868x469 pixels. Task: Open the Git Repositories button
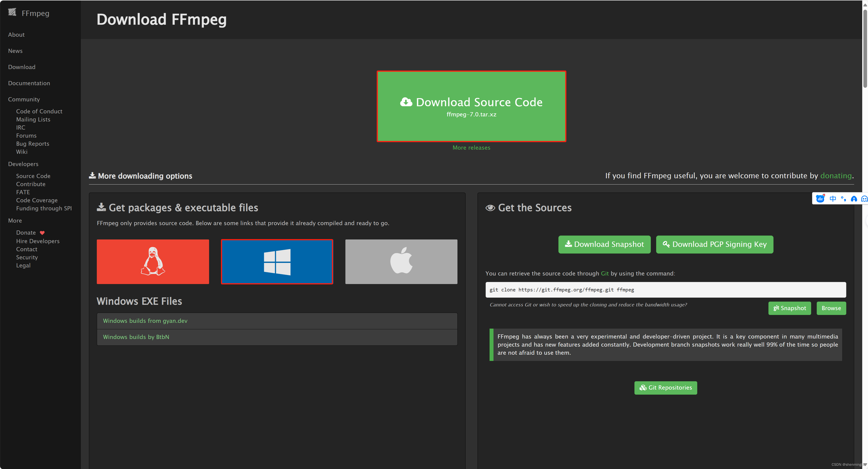(665, 387)
